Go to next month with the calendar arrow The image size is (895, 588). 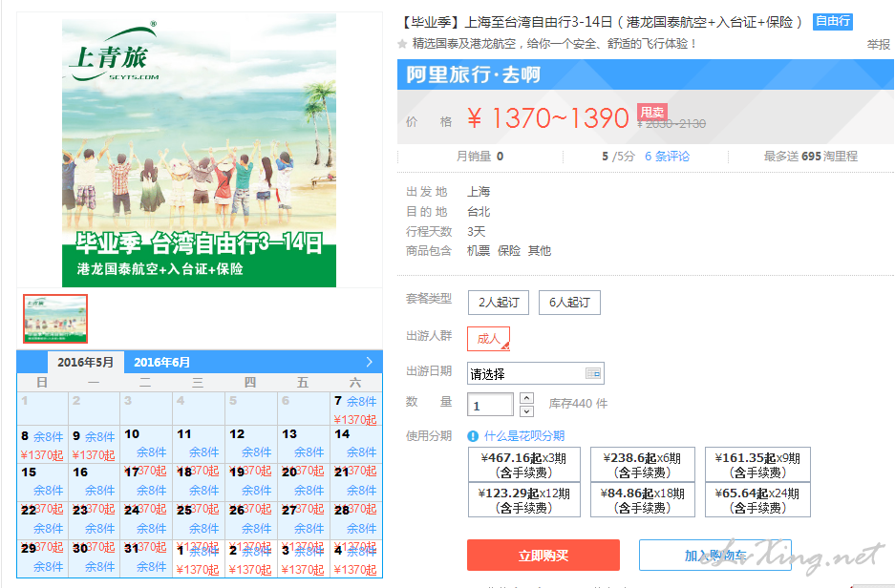coord(369,362)
